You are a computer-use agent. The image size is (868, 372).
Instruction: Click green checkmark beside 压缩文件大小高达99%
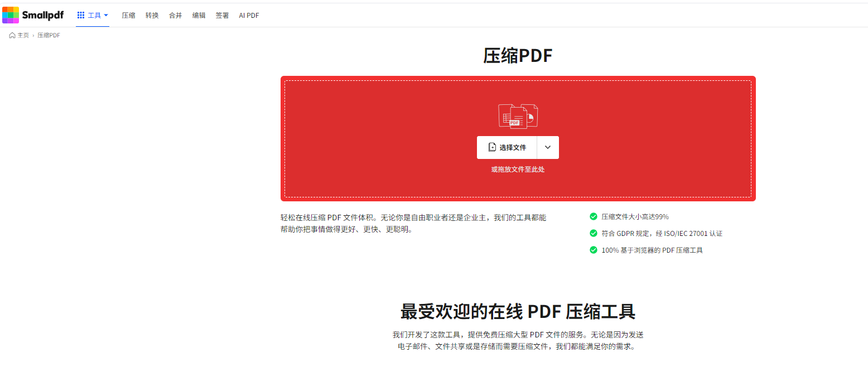point(594,216)
